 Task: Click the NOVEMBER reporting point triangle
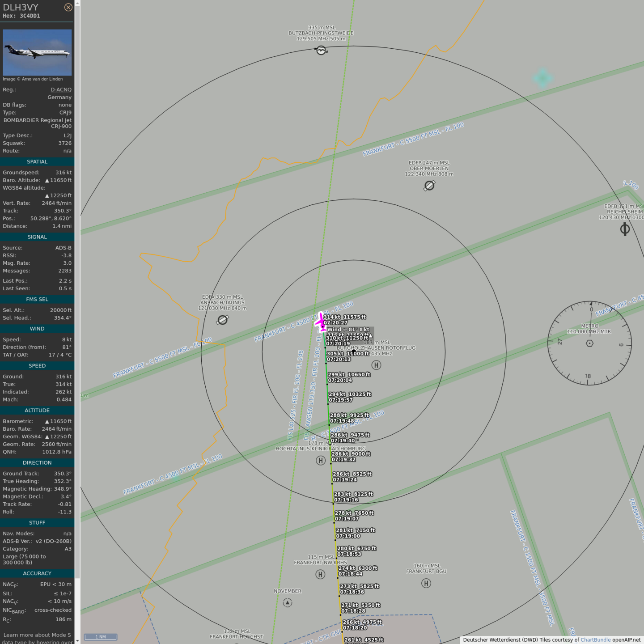pos(288,603)
